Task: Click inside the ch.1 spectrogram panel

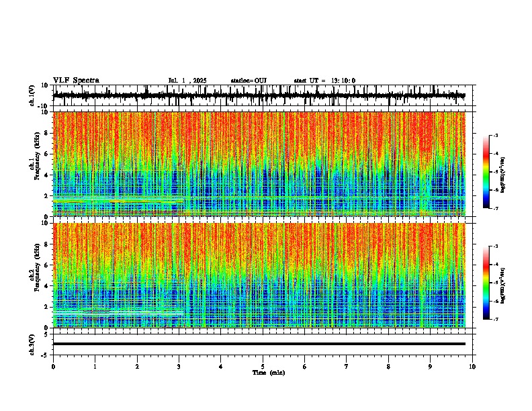Action: click(259, 164)
